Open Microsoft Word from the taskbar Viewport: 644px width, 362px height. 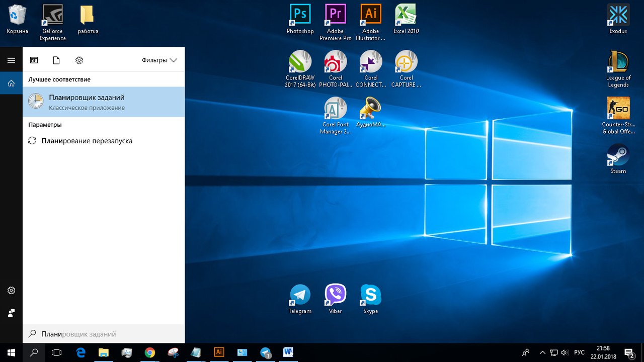(x=288, y=352)
